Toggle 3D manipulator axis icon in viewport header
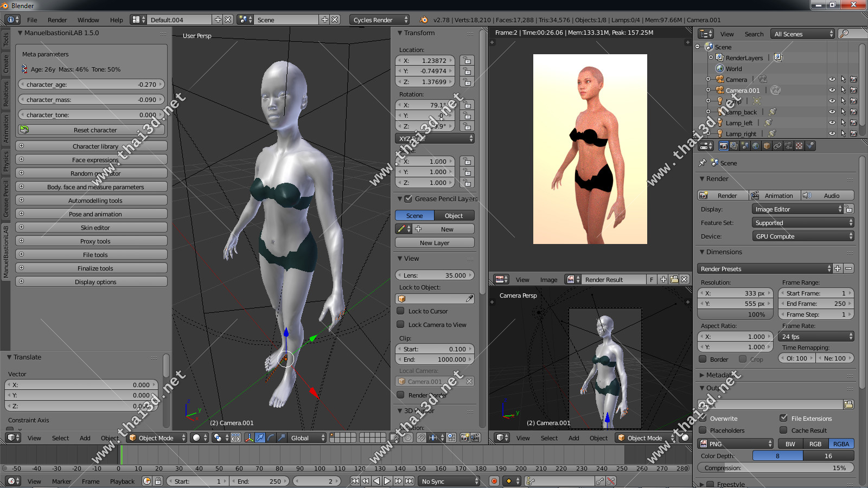 pyautogui.click(x=250, y=438)
